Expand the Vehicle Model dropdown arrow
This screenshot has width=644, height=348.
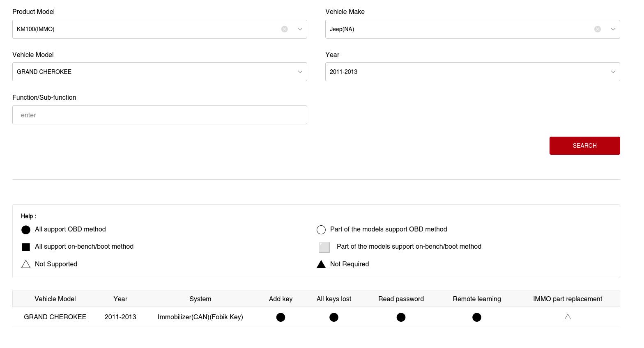300,72
